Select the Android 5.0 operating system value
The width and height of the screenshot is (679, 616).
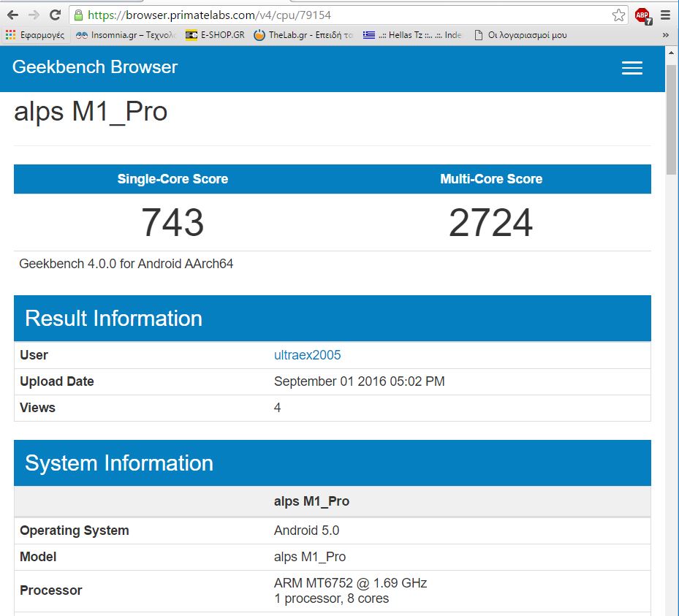tap(306, 531)
